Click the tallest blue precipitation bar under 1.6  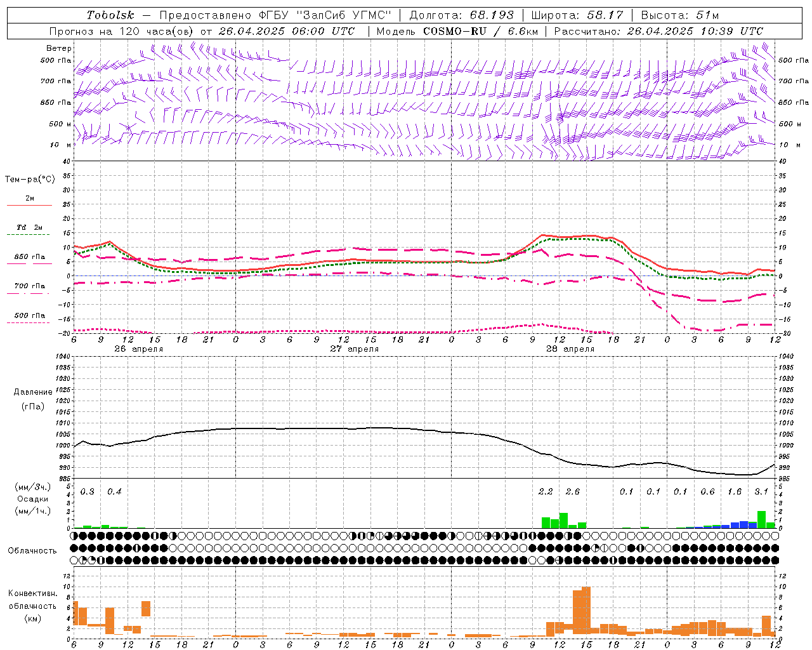click(743, 524)
